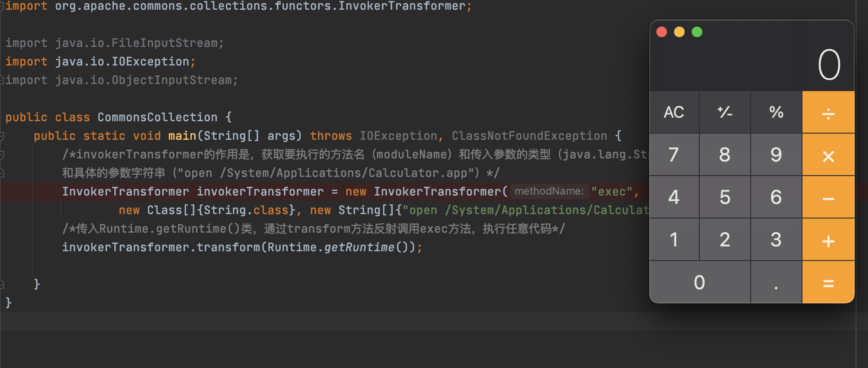
Task: Click the 5 key in Calculator
Action: click(725, 197)
